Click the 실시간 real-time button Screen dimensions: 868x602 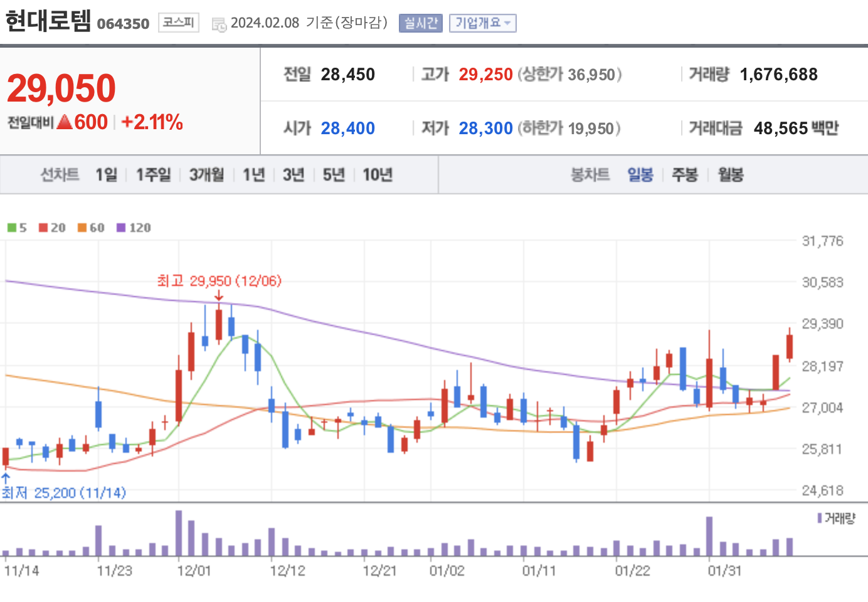click(421, 23)
